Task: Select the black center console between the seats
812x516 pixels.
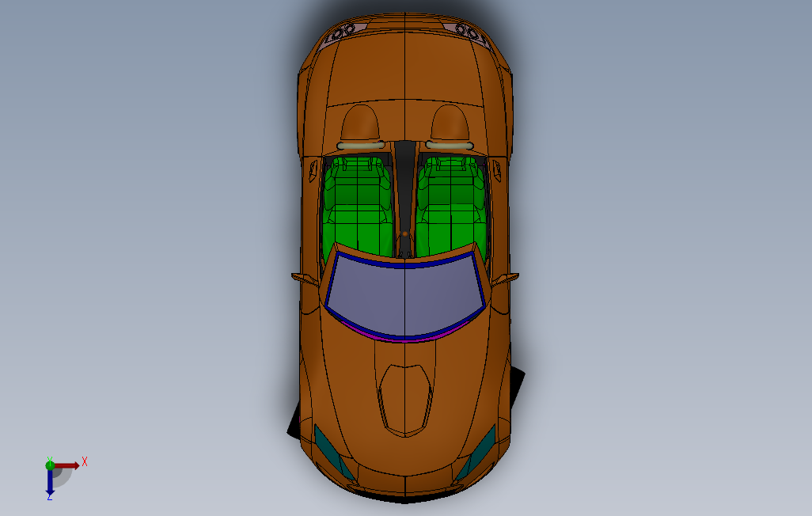Action: (x=405, y=199)
